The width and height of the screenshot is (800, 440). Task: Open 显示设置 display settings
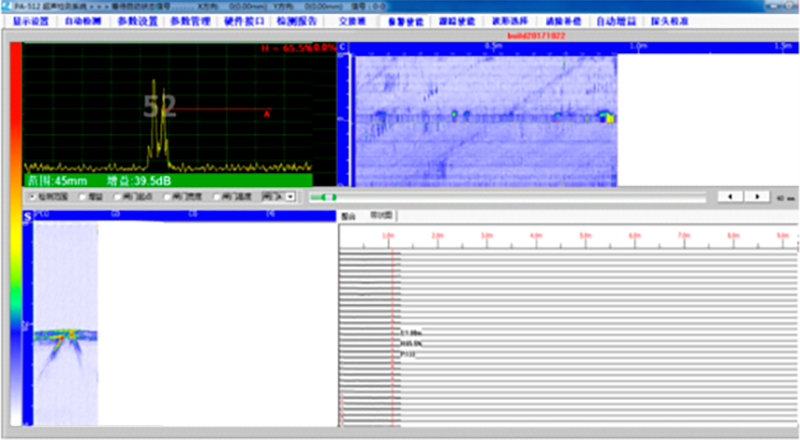point(30,20)
